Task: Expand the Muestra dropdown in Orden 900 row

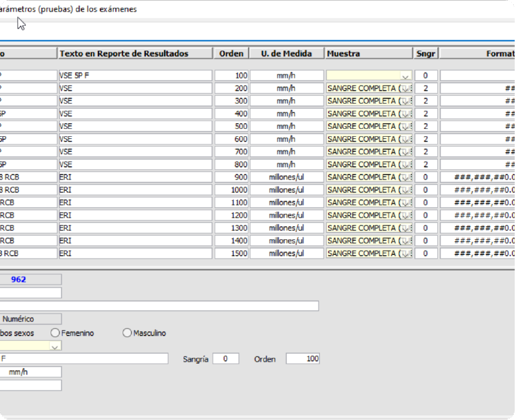Action: [x=405, y=178]
